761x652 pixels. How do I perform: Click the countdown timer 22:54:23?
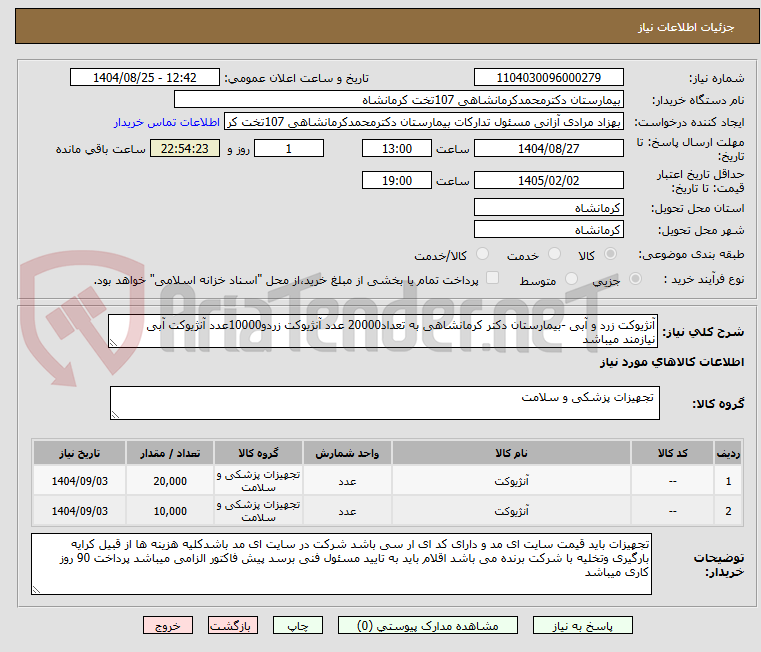pyautogui.click(x=184, y=149)
